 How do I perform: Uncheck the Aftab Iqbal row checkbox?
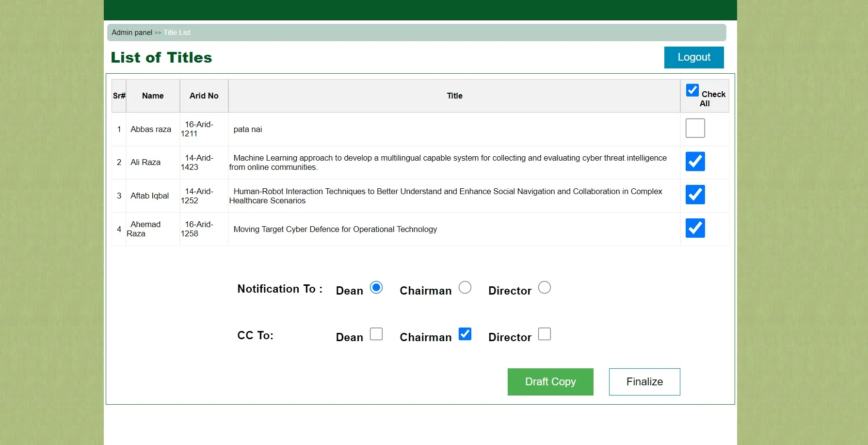point(695,195)
